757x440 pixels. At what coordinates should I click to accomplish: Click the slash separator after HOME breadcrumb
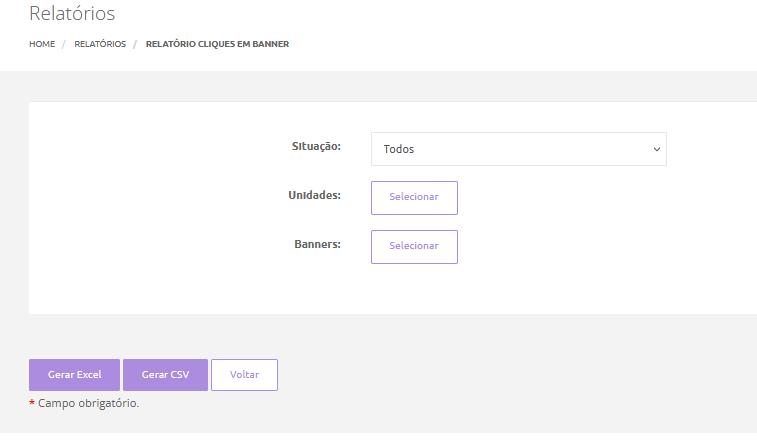(63, 44)
